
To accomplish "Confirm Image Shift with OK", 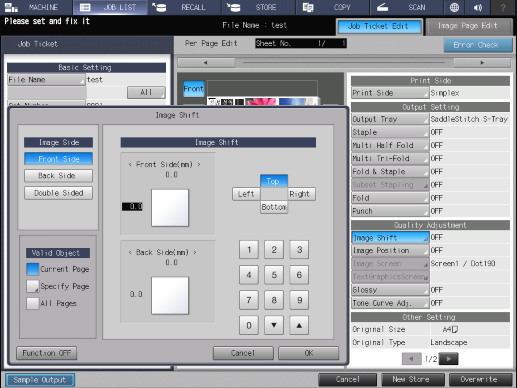I will (x=309, y=353).
